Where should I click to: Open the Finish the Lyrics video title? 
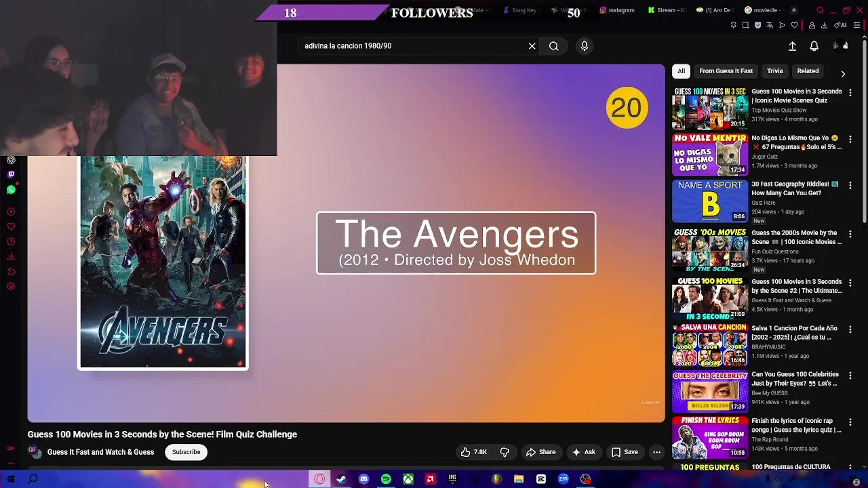point(796,425)
